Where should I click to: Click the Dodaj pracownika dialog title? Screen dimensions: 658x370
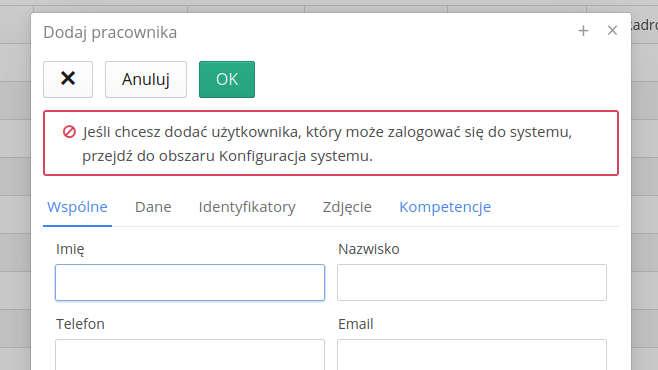[110, 32]
